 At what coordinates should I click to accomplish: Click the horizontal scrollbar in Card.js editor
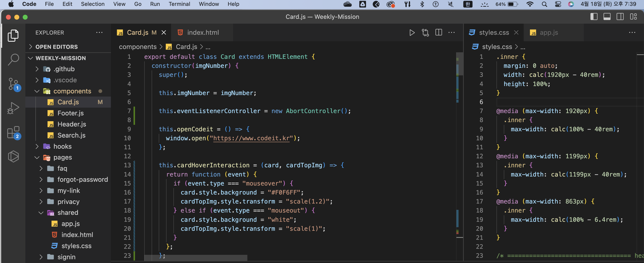pyautogui.click(x=196, y=258)
